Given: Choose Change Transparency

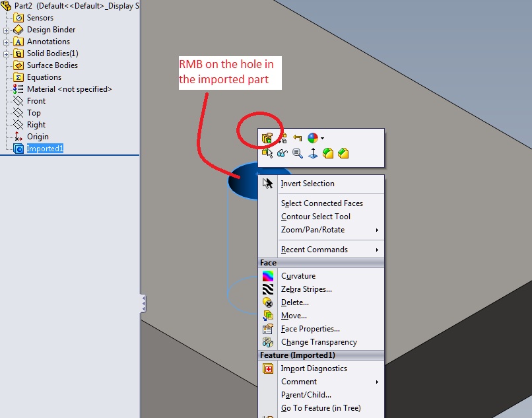Looking at the screenshot, I should tap(321, 342).
